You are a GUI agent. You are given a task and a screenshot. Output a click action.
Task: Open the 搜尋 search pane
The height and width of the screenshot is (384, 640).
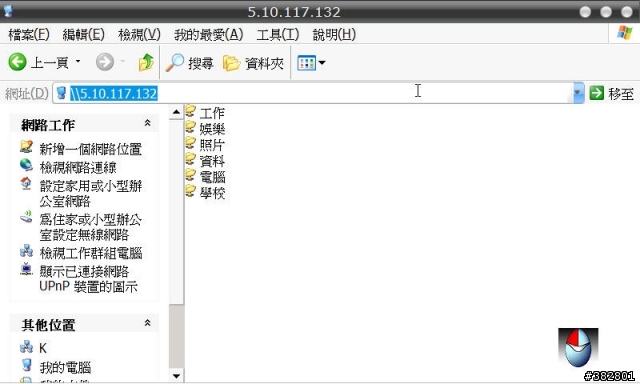pyautogui.click(x=190, y=63)
